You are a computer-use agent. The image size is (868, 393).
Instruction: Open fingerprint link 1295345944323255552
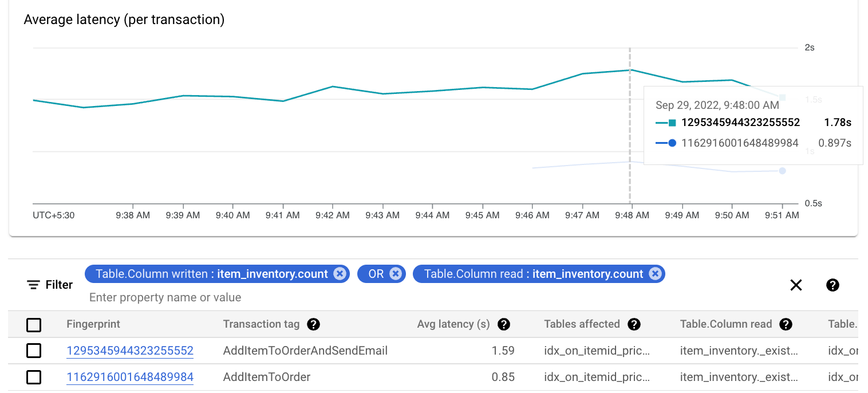130,351
